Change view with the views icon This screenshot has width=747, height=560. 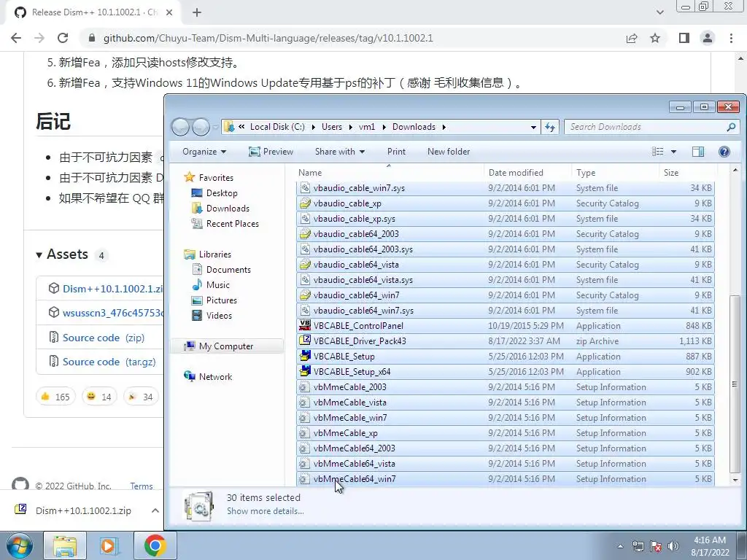click(658, 152)
